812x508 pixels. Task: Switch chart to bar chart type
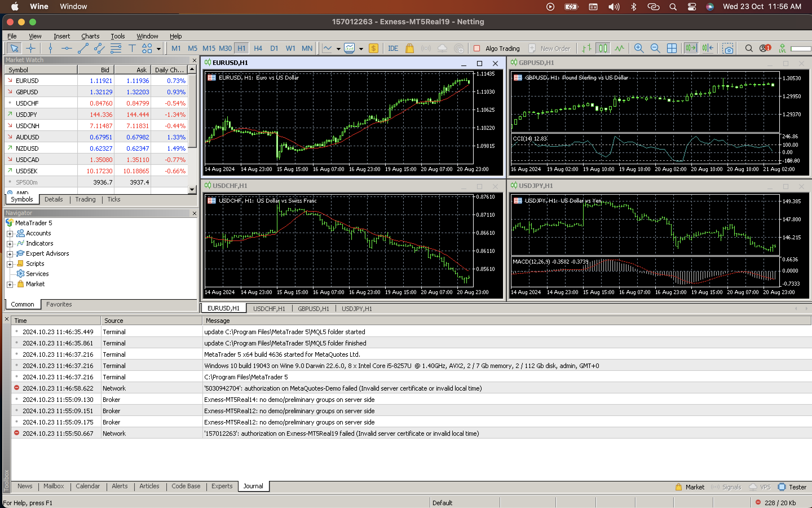586,48
